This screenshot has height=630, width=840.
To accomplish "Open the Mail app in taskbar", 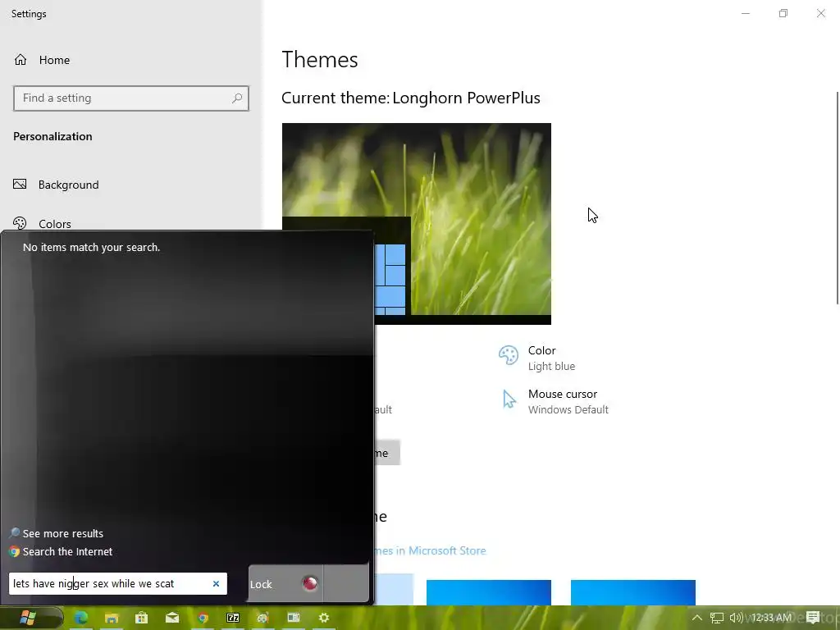I will 172,618.
